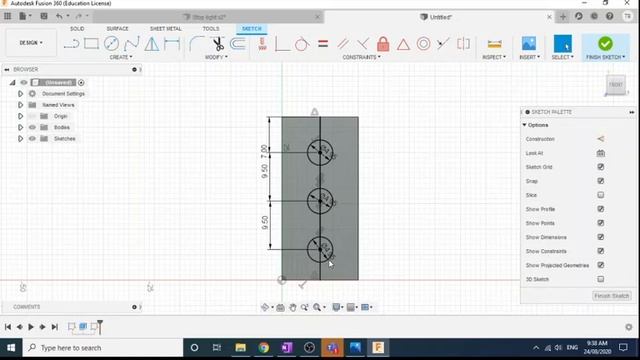Toggle the Show Dimensions checkbox

(x=600, y=237)
